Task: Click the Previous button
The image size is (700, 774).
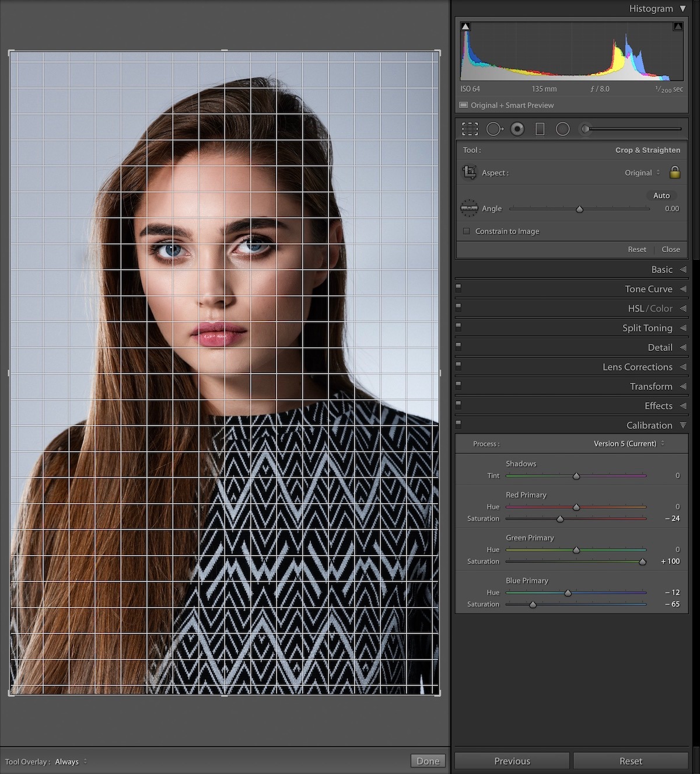Action: tap(512, 761)
